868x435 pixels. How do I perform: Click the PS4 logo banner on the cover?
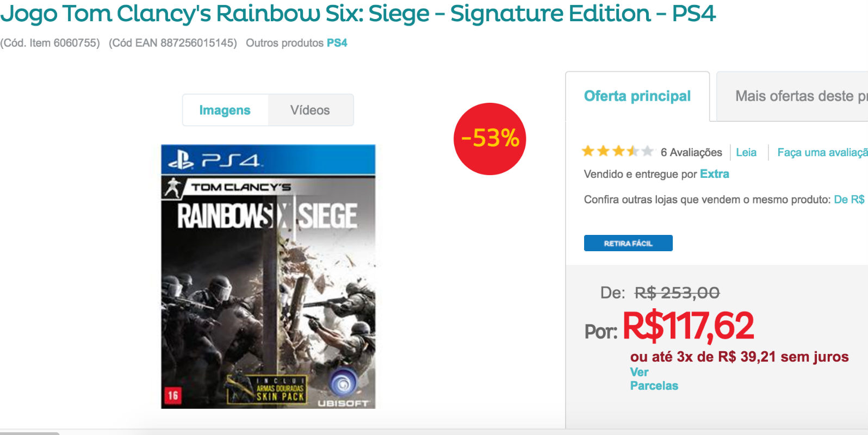268,160
